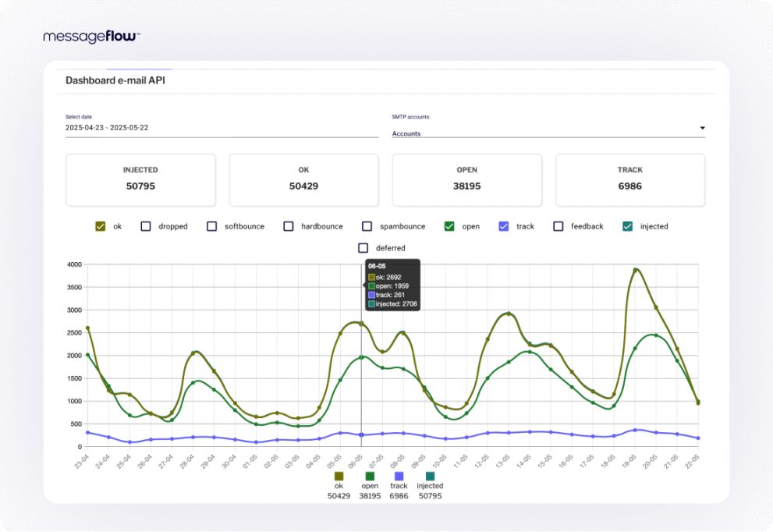Check the spambounce checkbox
The image size is (773, 532).
(367, 226)
